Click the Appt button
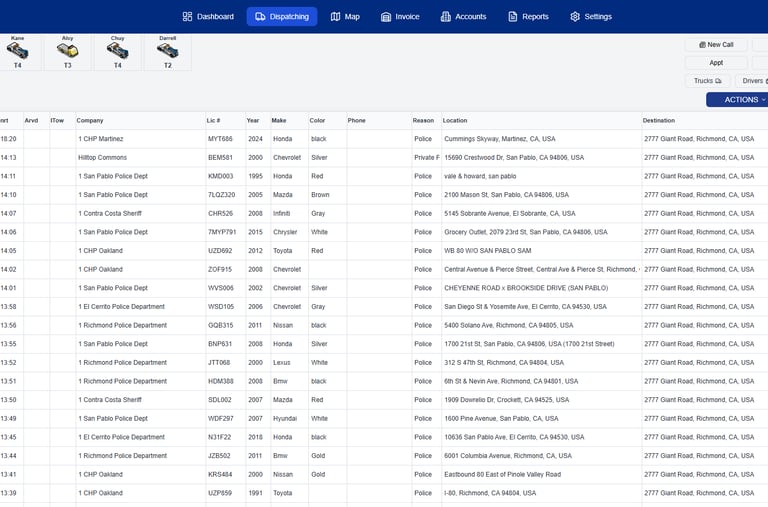This screenshot has width=768, height=507. click(x=716, y=63)
